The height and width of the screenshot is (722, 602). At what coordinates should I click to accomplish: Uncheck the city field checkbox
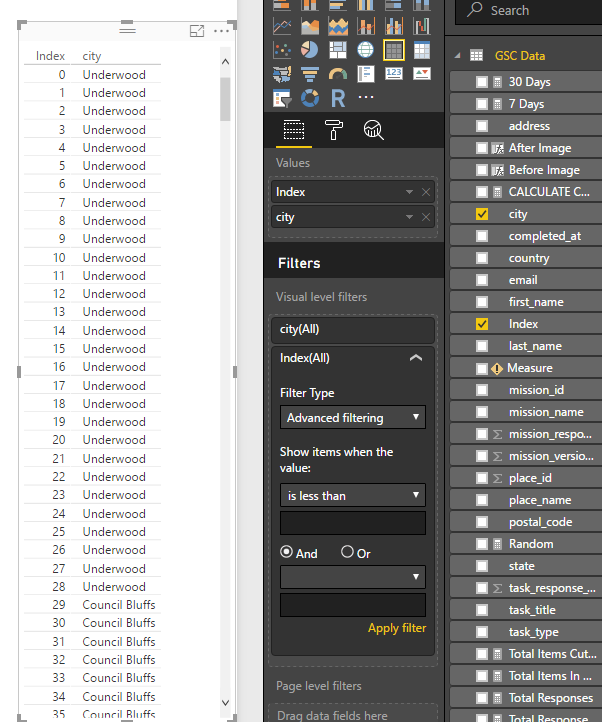tap(482, 214)
